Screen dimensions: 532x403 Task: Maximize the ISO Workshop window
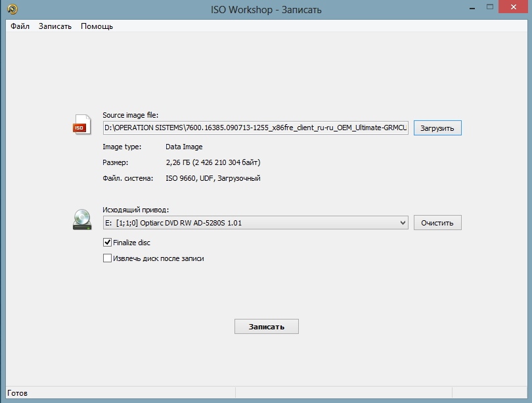(x=489, y=7)
